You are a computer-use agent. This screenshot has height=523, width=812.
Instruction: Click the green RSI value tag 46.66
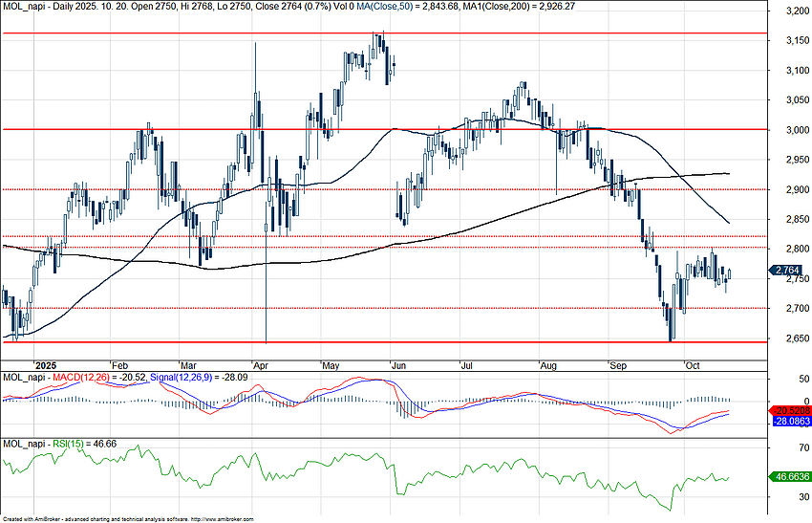coord(790,475)
